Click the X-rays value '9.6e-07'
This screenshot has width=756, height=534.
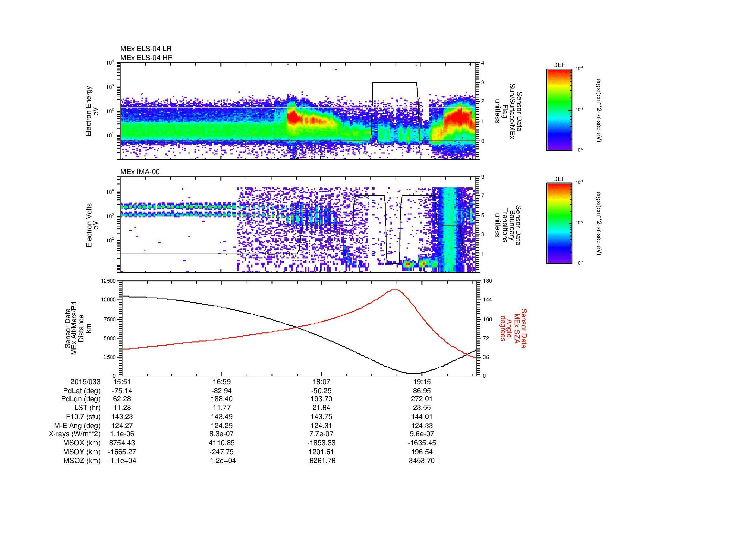click(422, 434)
